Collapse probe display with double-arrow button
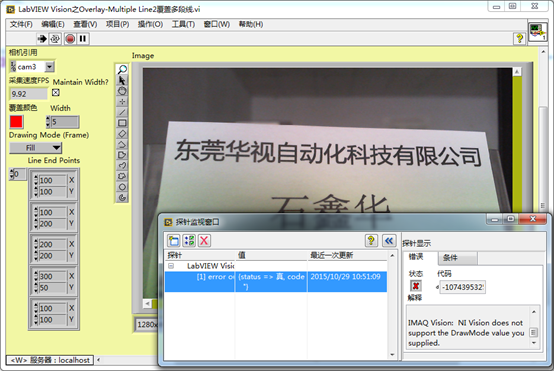This screenshot has width=554, height=371. pyautogui.click(x=389, y=241)
